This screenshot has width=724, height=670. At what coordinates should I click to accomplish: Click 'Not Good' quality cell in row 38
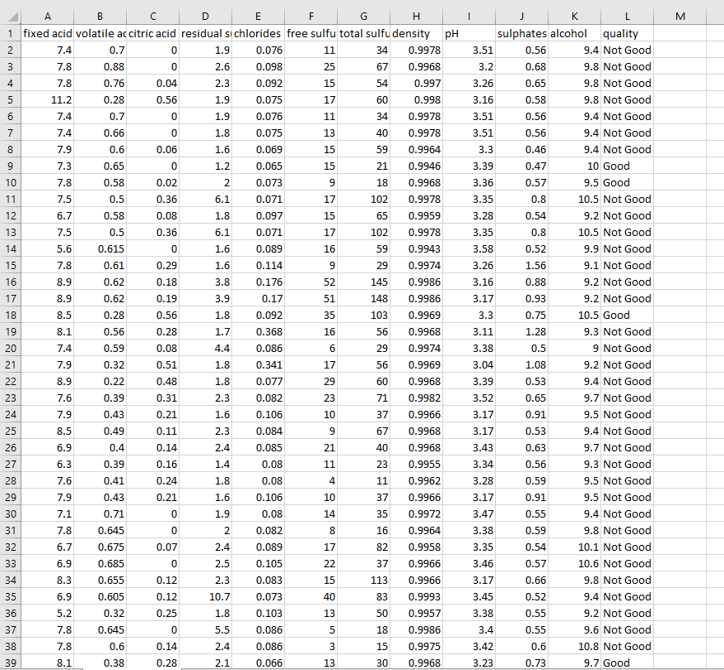[627, 646]
